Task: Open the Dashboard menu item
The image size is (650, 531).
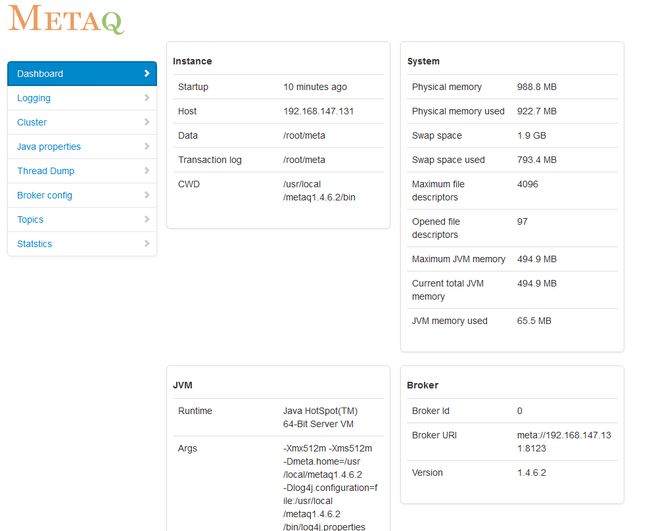Action: pos(82,73)
